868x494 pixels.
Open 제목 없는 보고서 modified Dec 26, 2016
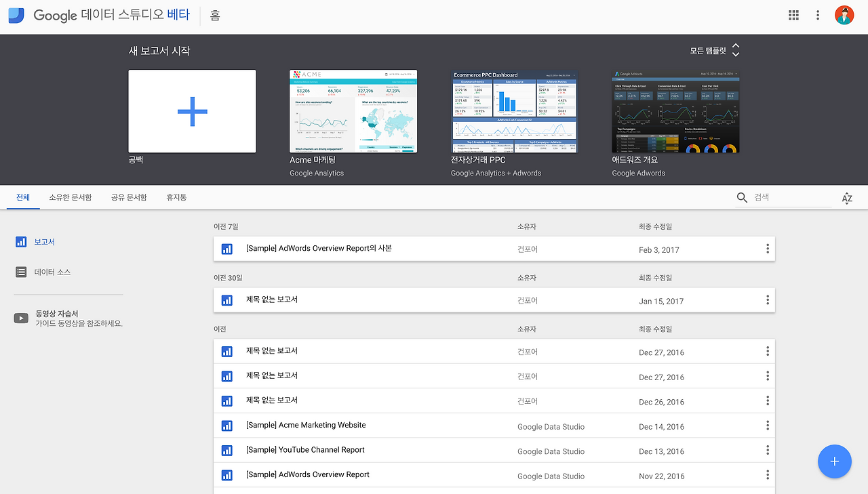(271, 400)
